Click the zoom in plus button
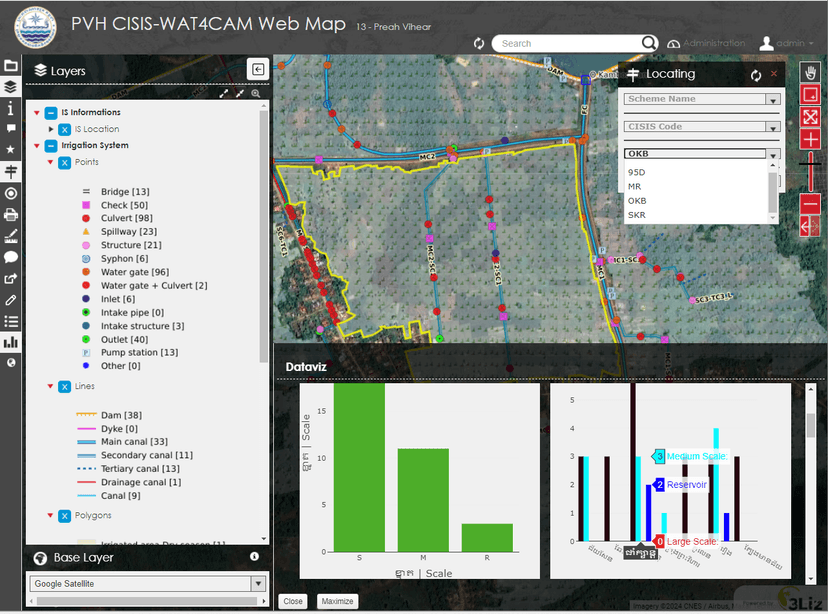The width and height of the screenshot is (828, 614). [x=810, y=140]
